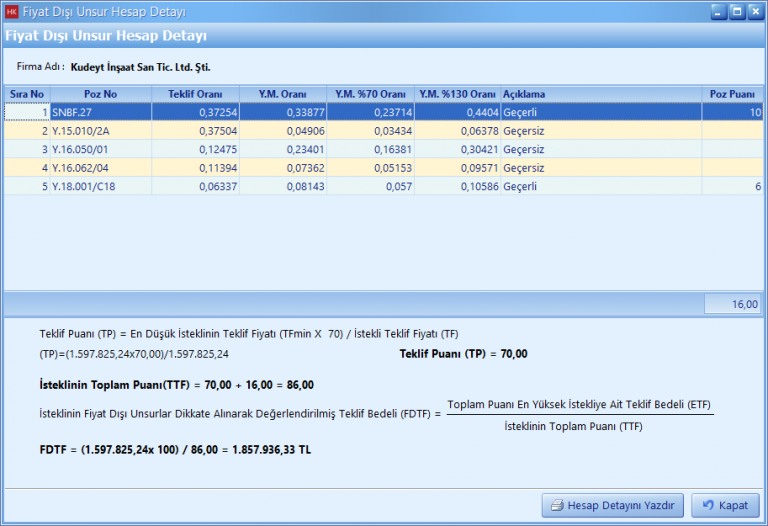Sort by the Poz No column header
The height and width of the screenshot is (526, 768).
pyautogui.click(x=100, y=94)
